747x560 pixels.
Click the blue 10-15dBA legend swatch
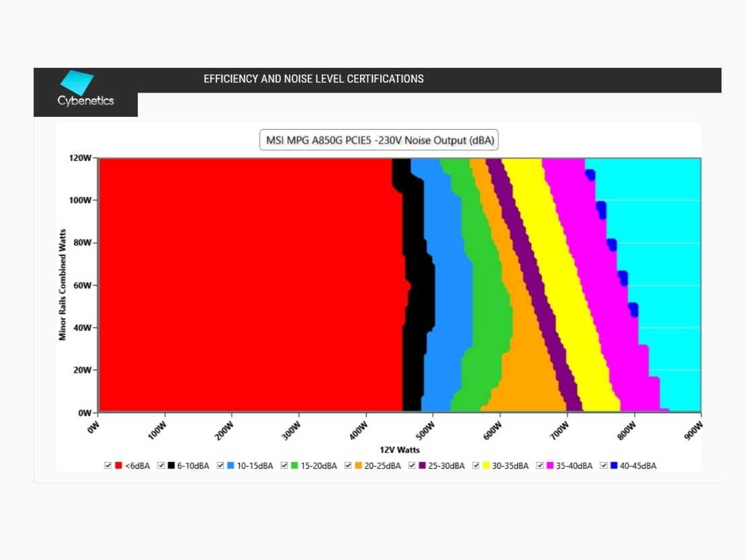point(230,465)
